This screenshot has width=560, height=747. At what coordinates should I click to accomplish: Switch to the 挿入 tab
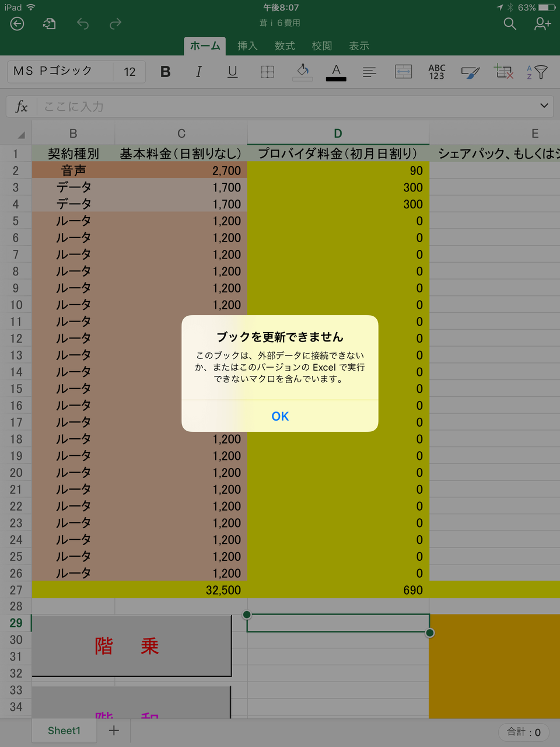click(247, 46)
